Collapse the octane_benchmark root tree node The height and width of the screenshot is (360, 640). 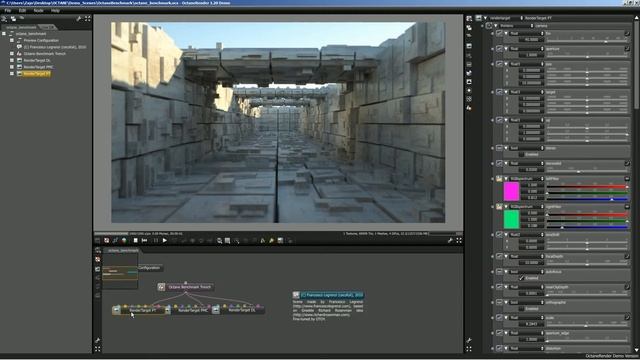click(x=4, y=34)
